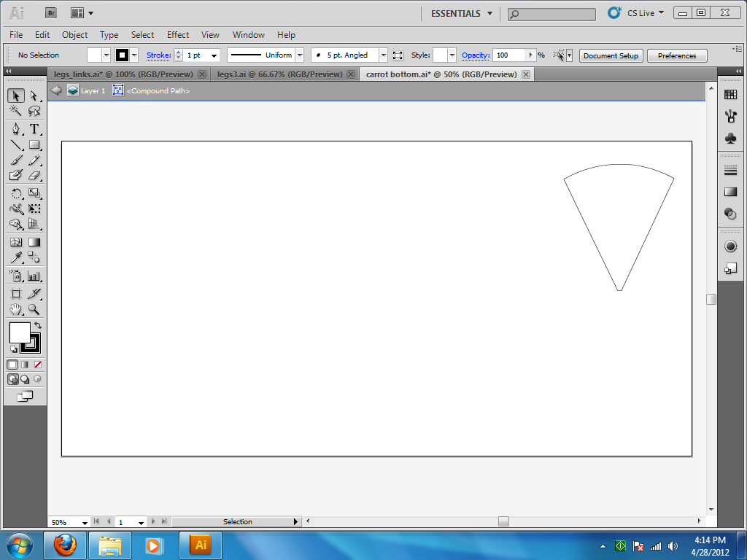
Task: Select the Direct Selection tool
Action: coord(34,96)
